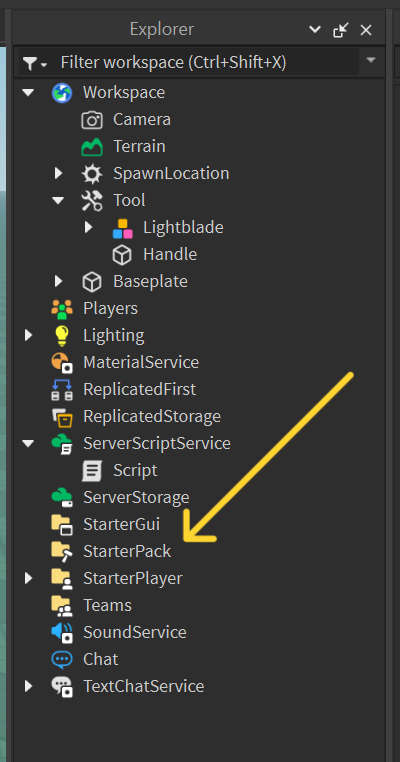Viewport: 400px width, 762px height.
Task: Collapse the Workspace tree node
Action: click(x=28, y=92)
